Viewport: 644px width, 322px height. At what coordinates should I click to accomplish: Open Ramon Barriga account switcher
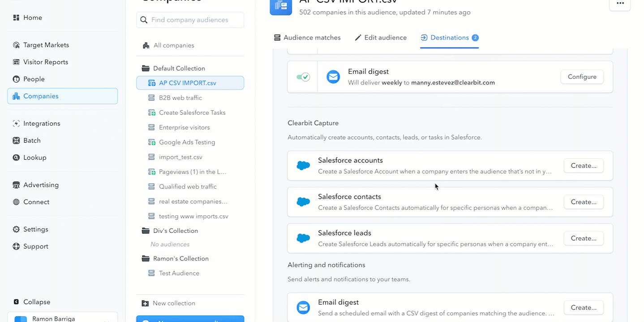pyautogui.click(x=63, y=317)
